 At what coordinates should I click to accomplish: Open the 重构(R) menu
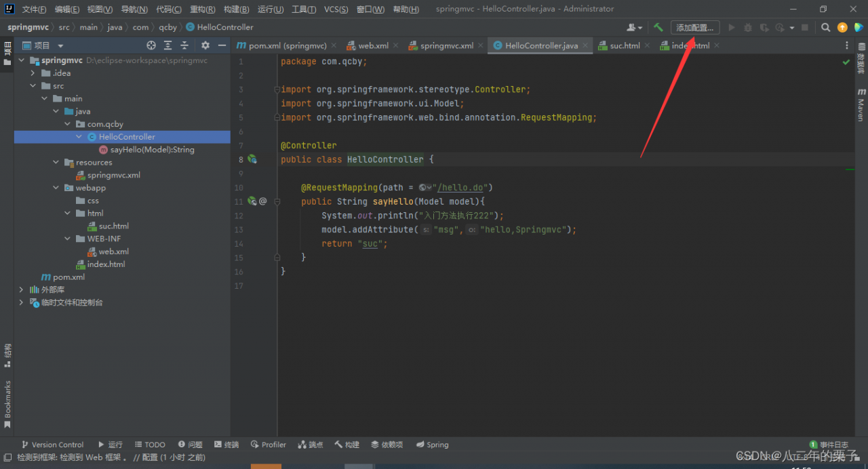202,9
